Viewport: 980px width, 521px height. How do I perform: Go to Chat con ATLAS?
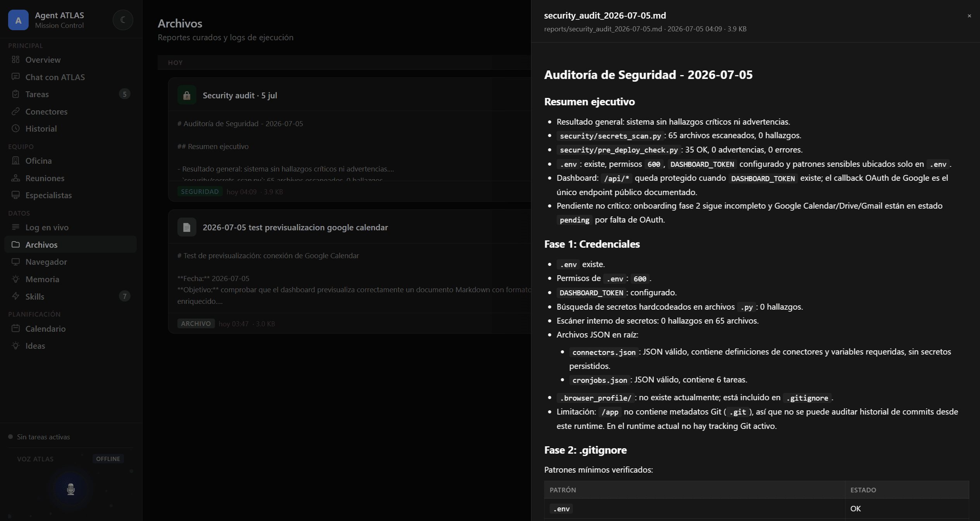coord(70,77)
